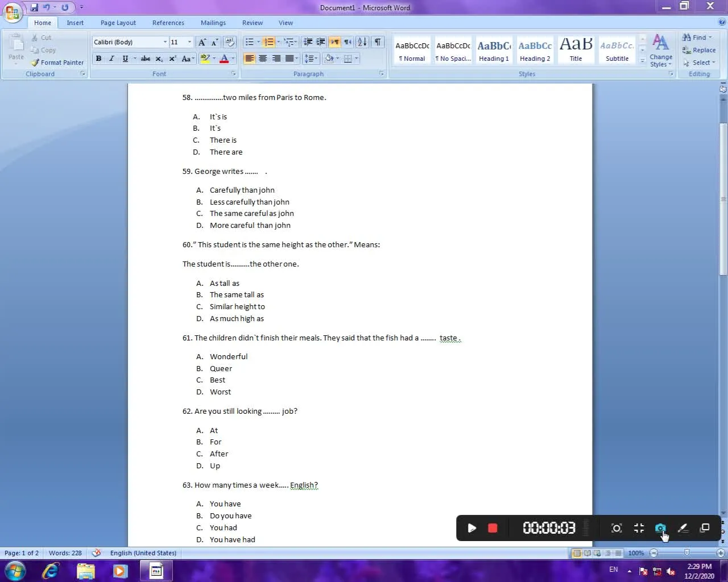Screen dimensions: 728x582
Task: Click the Format Painter brush icon
Action: pos(35,63)
